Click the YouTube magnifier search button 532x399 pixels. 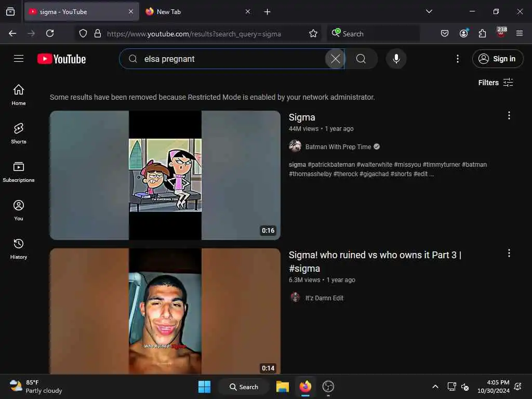(x=361, y=59)
